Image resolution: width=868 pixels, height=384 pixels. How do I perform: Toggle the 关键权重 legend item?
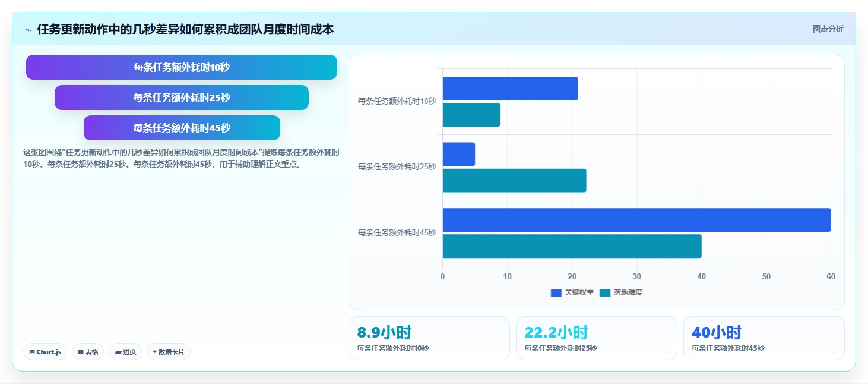tap(572, 292)
